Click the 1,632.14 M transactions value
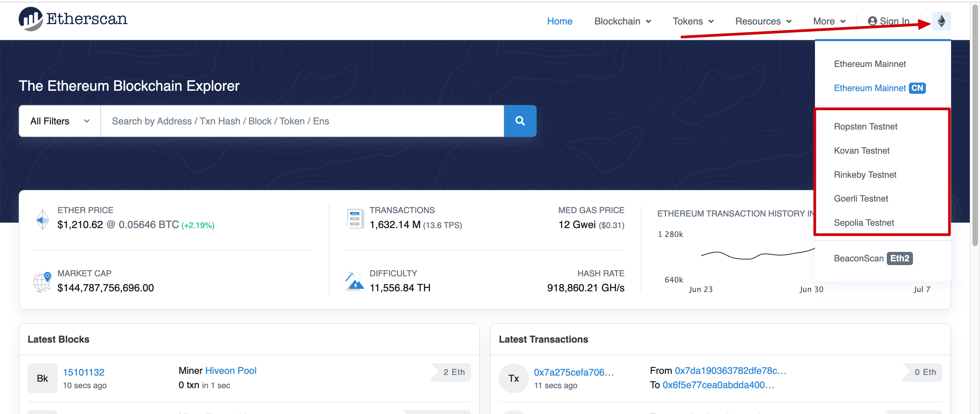Image resolution: width=980 pixels, height=414 pixels. [x=395, y=225]
